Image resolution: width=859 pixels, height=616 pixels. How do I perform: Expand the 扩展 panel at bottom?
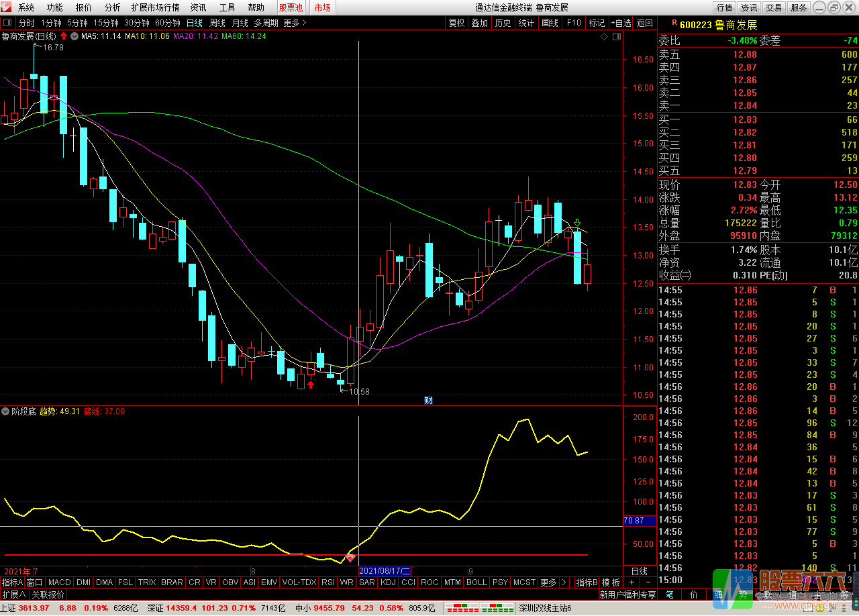(x=14, y=595)
